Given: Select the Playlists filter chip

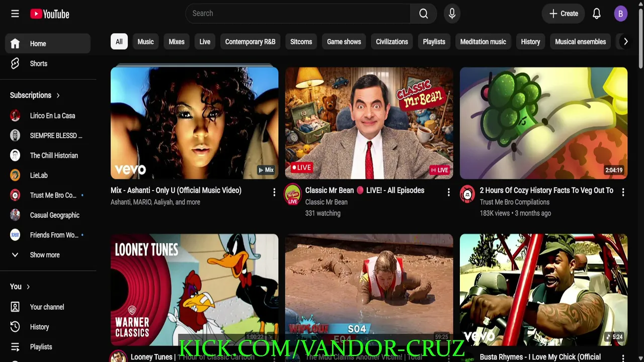Looking at the screenshot, I should tap(434, 42).
